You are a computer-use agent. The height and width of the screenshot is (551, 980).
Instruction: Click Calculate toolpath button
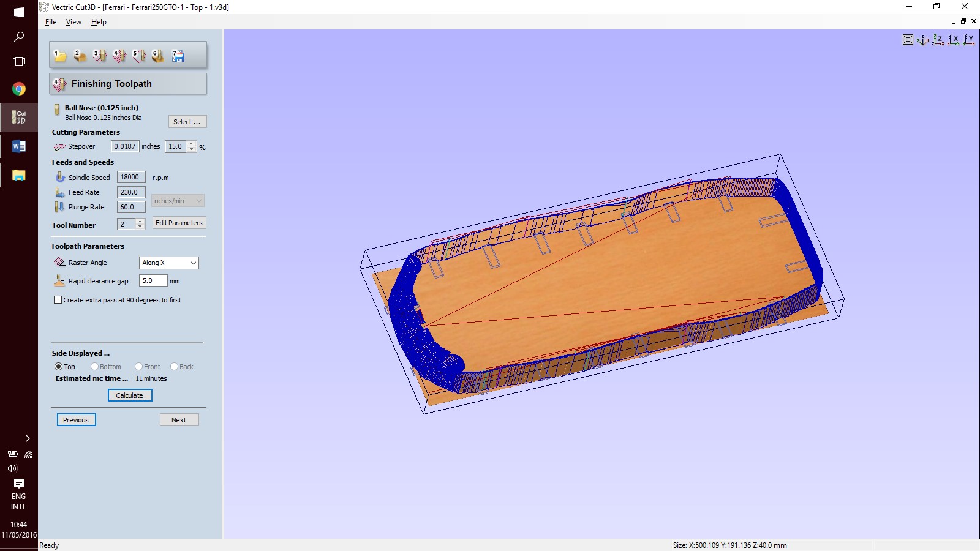(x=130, y=395)
